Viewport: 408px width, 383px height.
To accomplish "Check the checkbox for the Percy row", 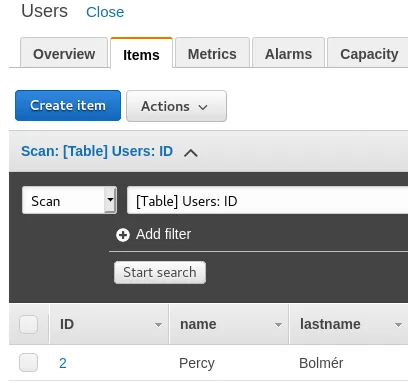I will click(x=28, y=362).
